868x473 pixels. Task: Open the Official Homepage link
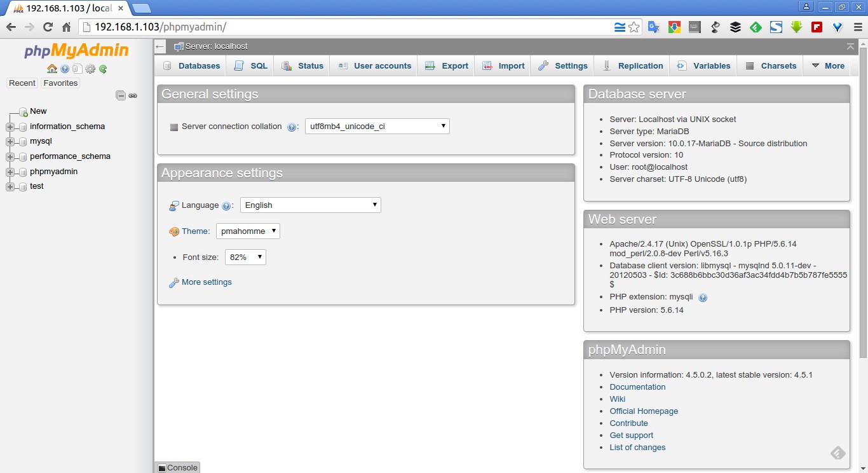644,411
